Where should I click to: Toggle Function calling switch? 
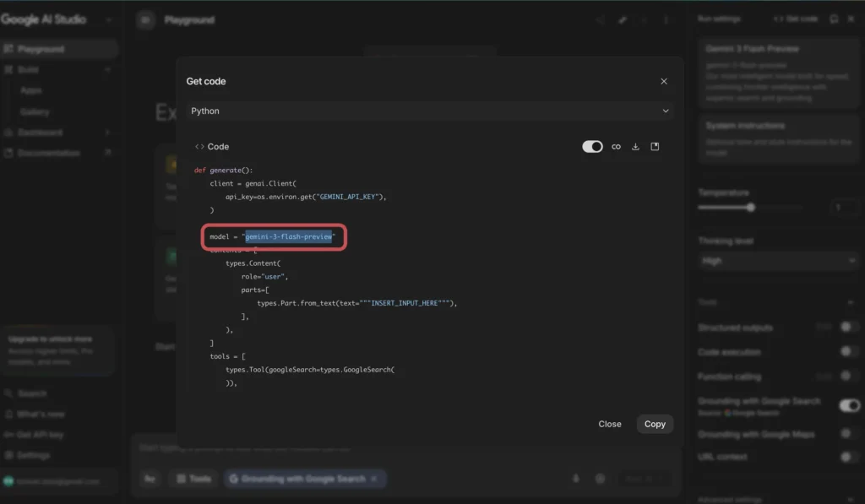click(x=848, y=376)
